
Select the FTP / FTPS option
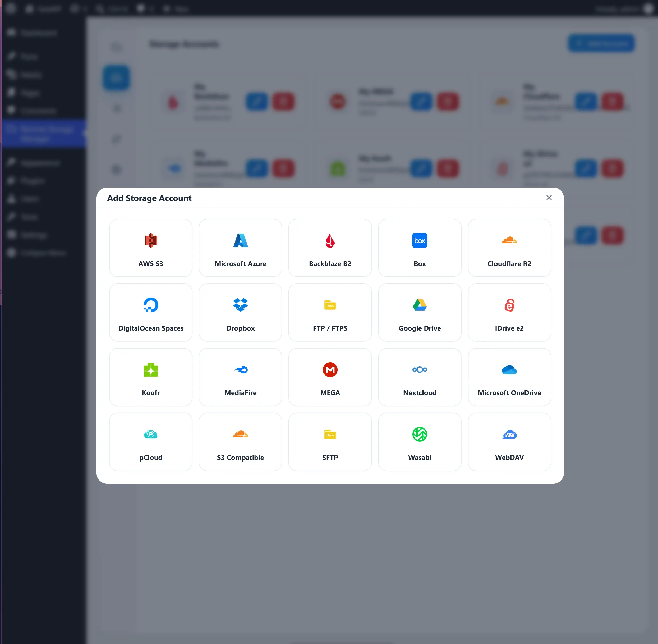pyautogui.click(x=330, y=313)
